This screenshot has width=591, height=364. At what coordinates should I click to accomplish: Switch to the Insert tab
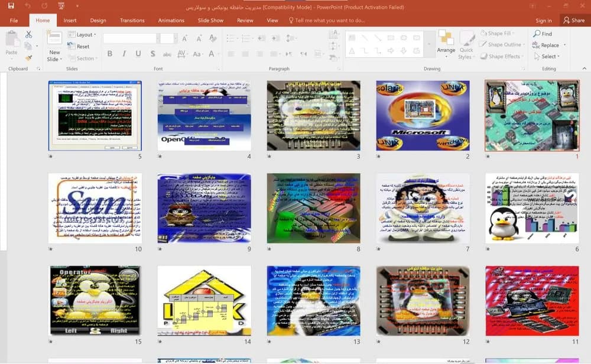[70, 20]
